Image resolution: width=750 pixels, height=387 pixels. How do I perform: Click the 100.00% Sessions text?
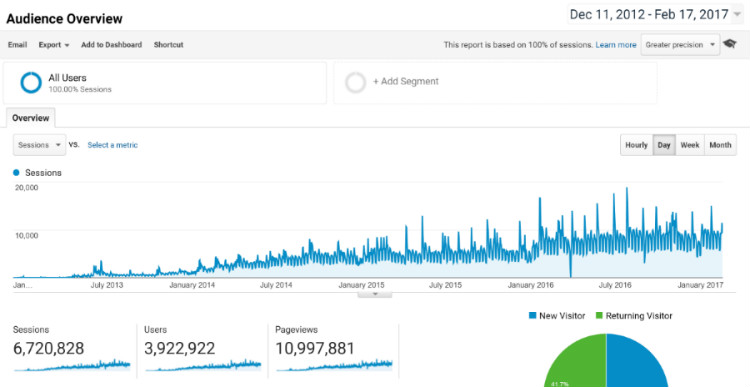(x=80, y=89)
